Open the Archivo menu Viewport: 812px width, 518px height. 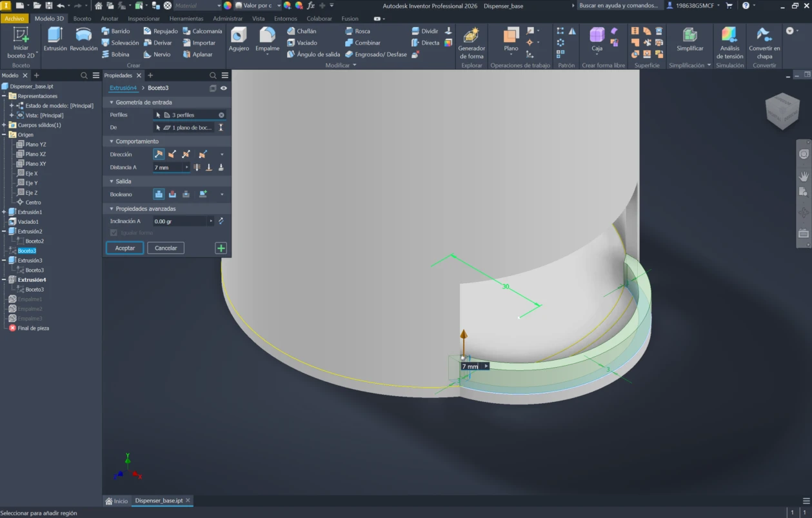point(14,19)
